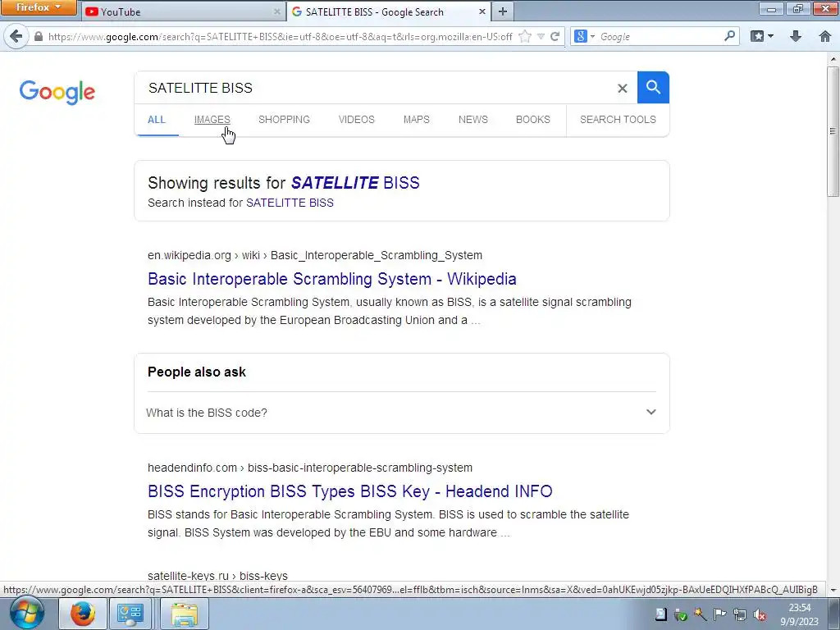Click the blue Google search magnifier button
Image resolution: width=840 pixels, height=630 pixels.
pyautogui.click(x=652, y=87)
